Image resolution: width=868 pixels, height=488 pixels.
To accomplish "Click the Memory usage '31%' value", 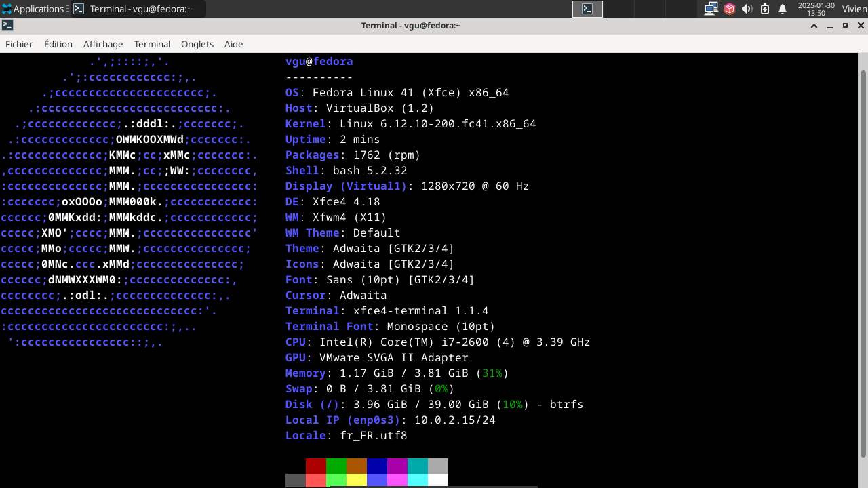I will tap(492, 373).
